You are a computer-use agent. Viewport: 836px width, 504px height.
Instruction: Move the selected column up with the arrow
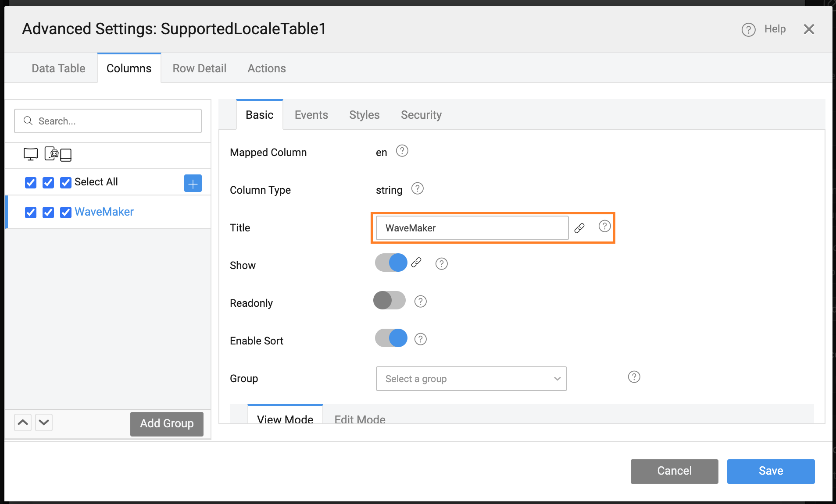(23, 422)
